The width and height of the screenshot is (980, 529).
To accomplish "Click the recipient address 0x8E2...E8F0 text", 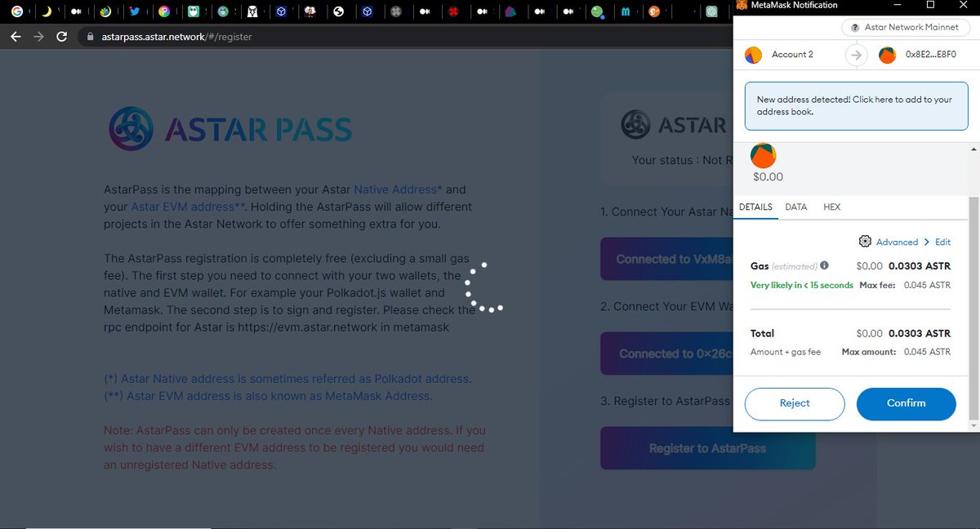I will 932,55.
